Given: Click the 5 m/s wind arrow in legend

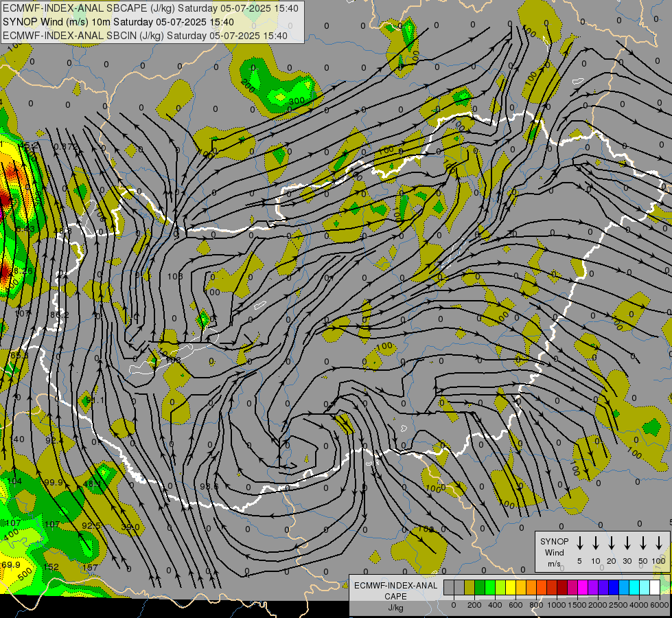Looking at the screenshot, I should click(x=579, y=543).
